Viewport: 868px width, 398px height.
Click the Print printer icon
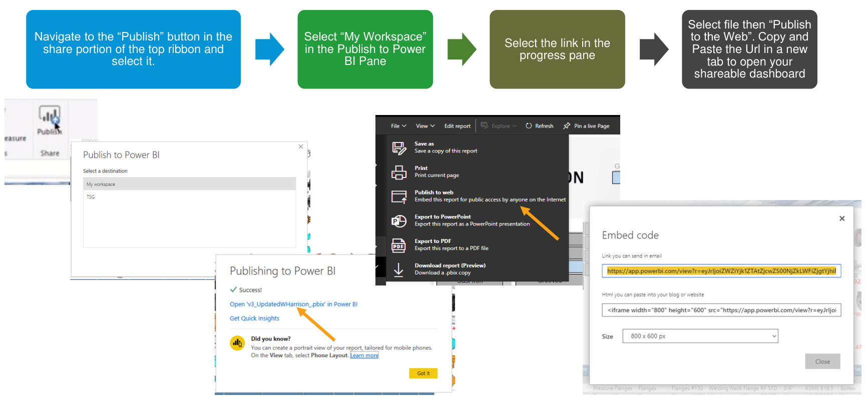pyautogui.click(x=399, y=172)
